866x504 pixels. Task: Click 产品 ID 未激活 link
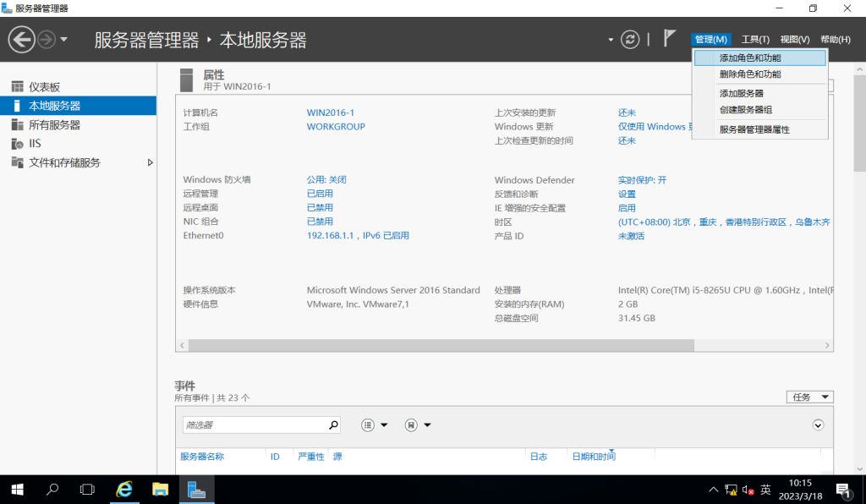tap(631, 236)
